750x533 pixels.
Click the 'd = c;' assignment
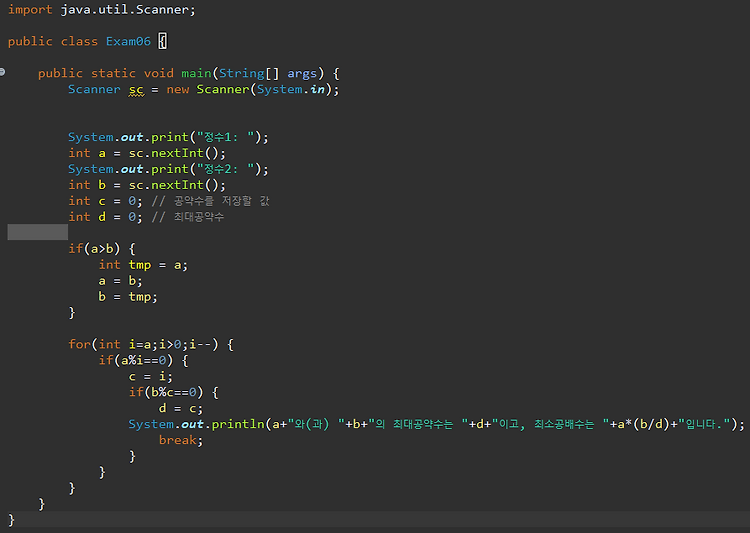pyautogui.click(x=181, y=408)
